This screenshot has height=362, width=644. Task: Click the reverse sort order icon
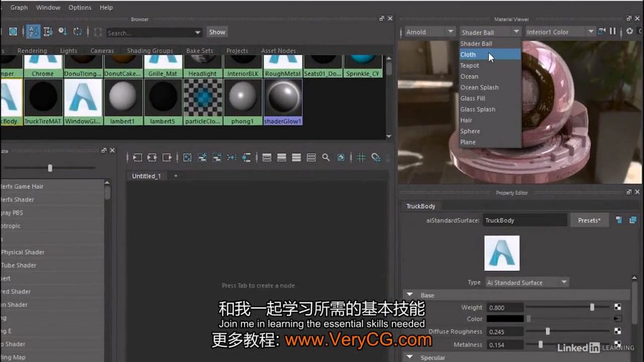tap(77, 31)
